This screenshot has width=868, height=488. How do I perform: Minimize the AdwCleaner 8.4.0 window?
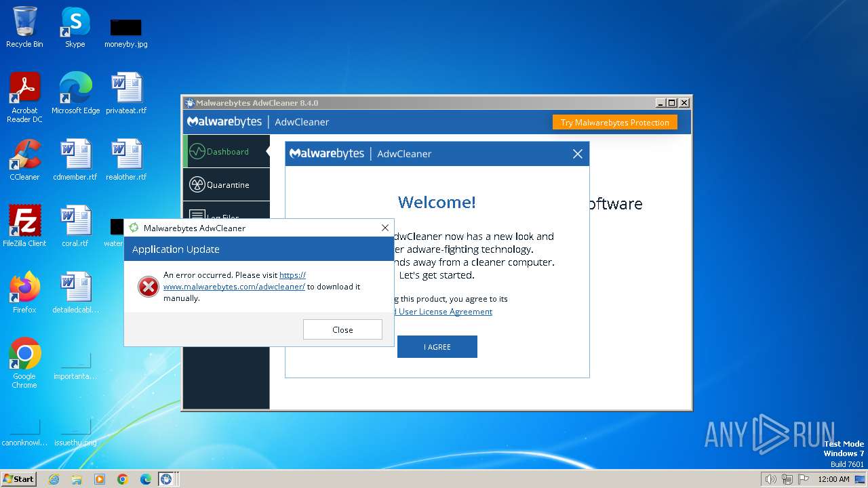(660, 103)
